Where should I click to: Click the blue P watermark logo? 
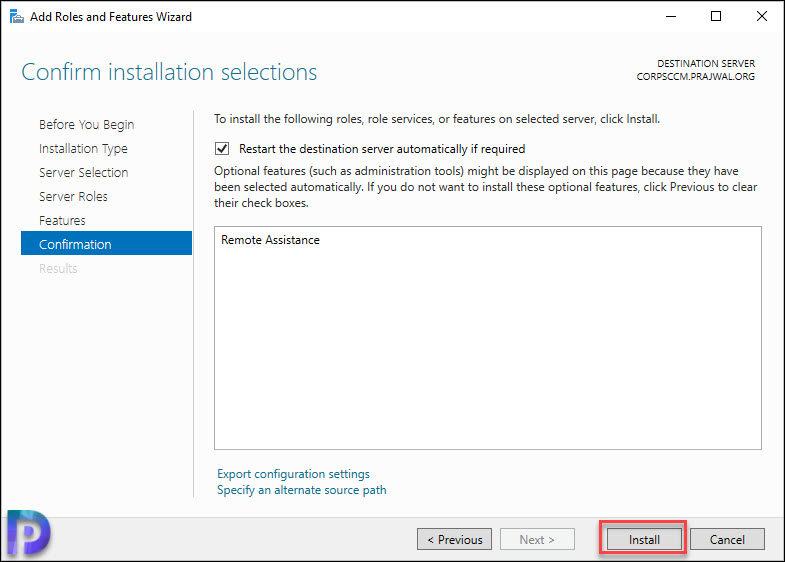(29, 533)
